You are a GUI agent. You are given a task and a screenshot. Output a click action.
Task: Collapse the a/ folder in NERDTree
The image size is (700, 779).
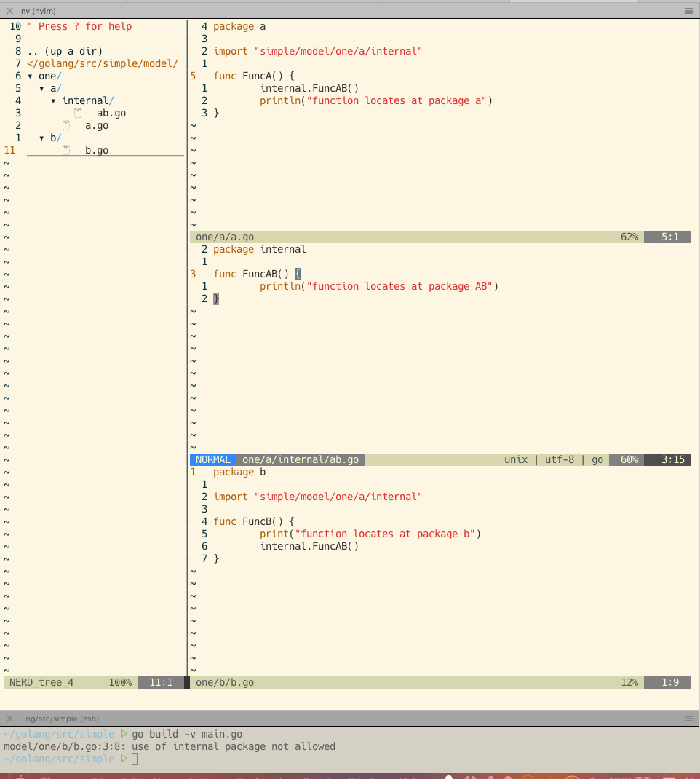(42, 89)
